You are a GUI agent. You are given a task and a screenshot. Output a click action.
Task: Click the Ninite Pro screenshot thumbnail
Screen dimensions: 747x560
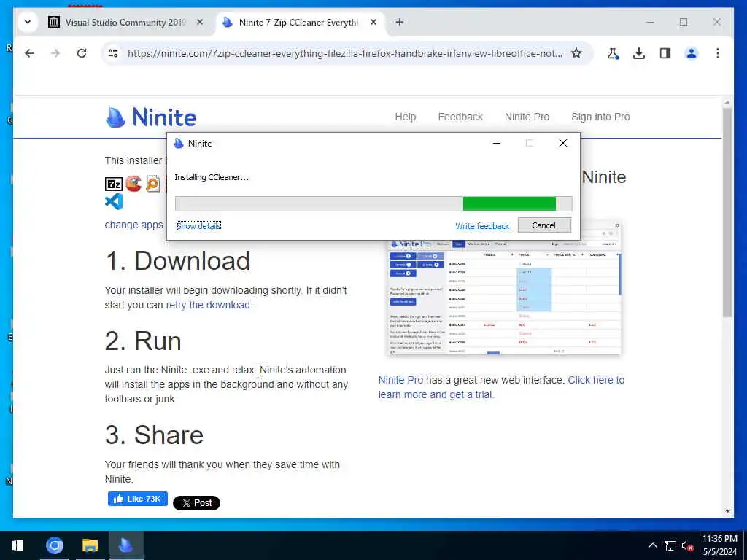[504, 296]
